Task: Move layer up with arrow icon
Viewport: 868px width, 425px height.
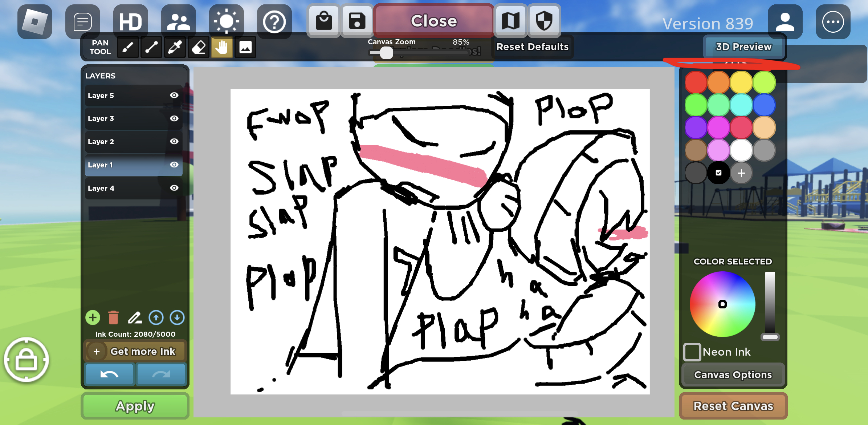Action: click(x=156, y=317)
